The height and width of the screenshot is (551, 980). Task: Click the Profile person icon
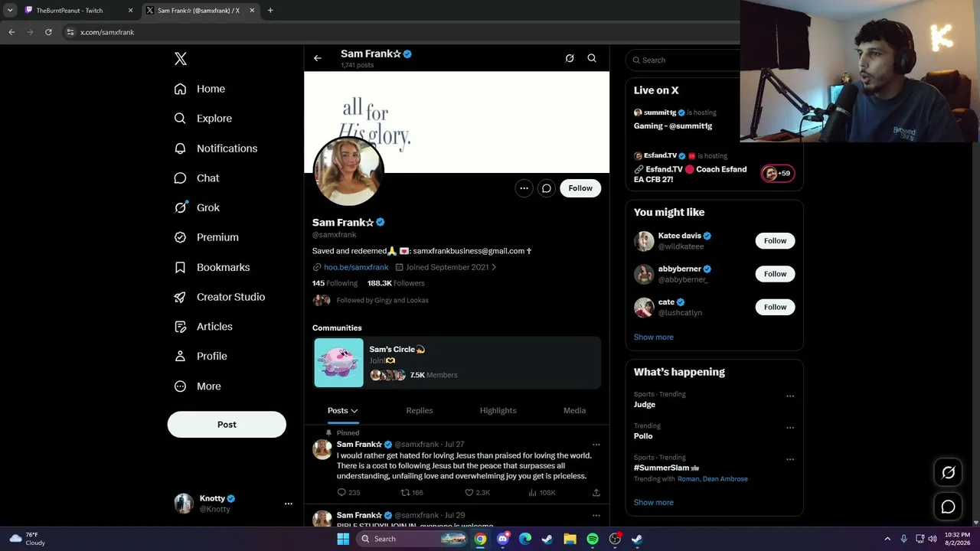[180, 356]
